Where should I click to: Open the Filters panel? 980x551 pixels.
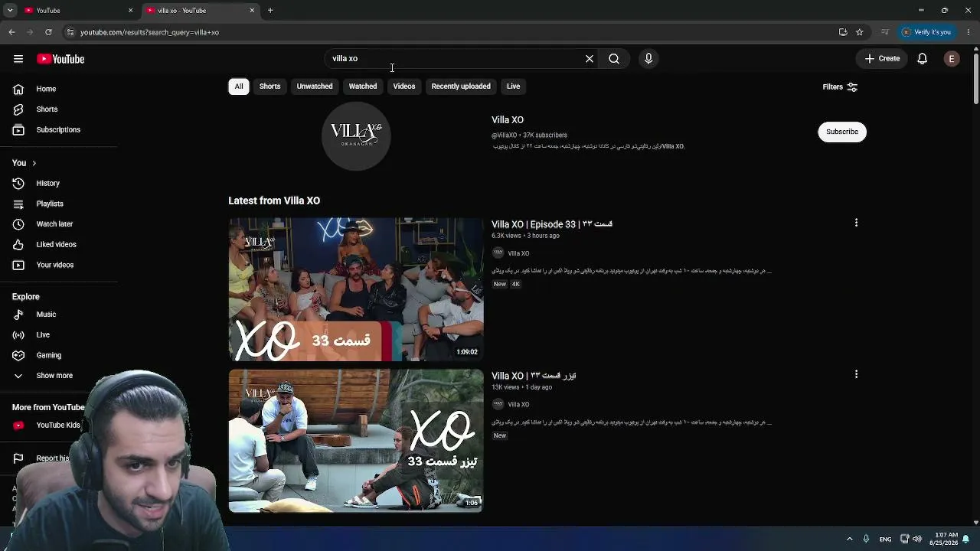click(x=840, y=87)
